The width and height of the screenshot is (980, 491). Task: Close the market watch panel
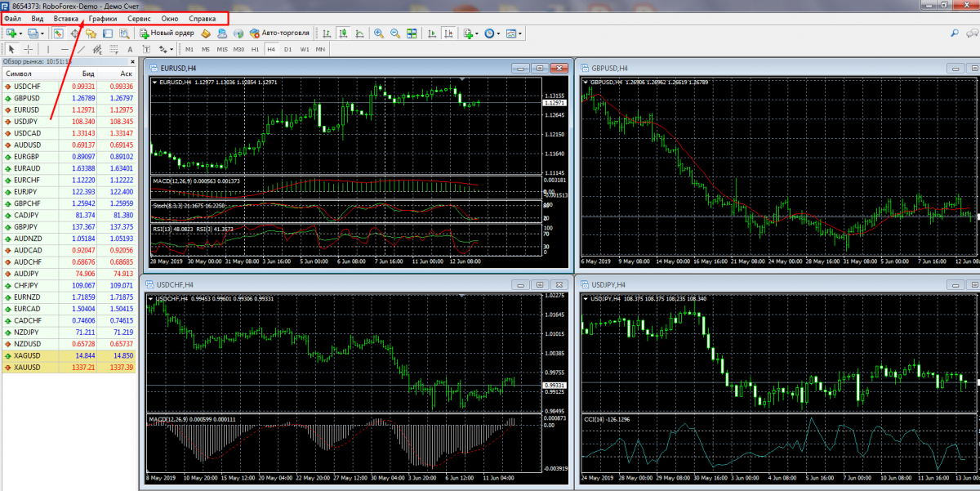coord(133,61)
